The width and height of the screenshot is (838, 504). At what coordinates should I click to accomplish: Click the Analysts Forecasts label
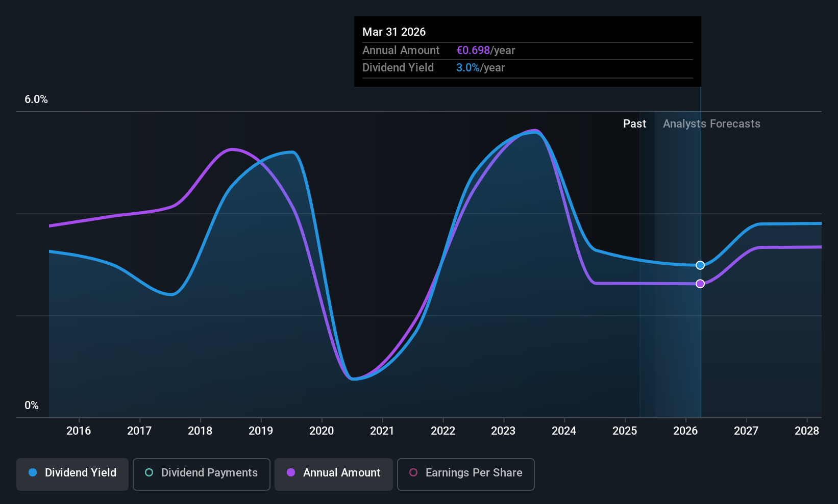point(711,124)
